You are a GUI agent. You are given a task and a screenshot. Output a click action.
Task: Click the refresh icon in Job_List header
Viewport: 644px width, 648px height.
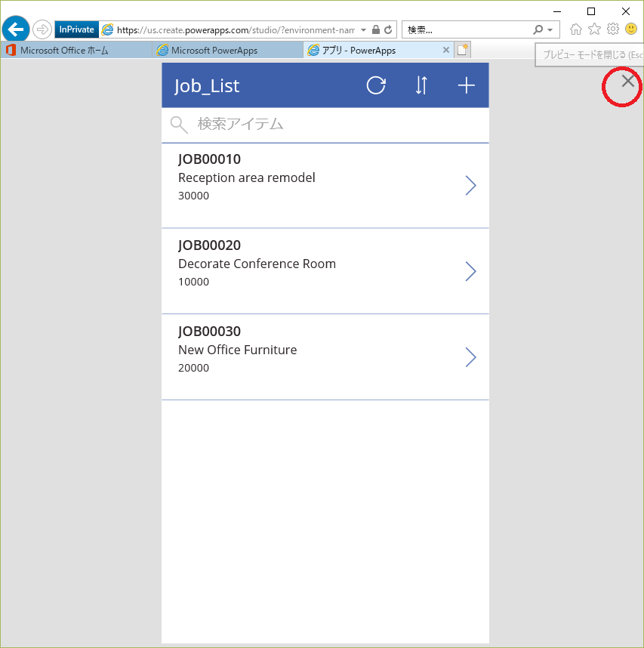point(376,85)
